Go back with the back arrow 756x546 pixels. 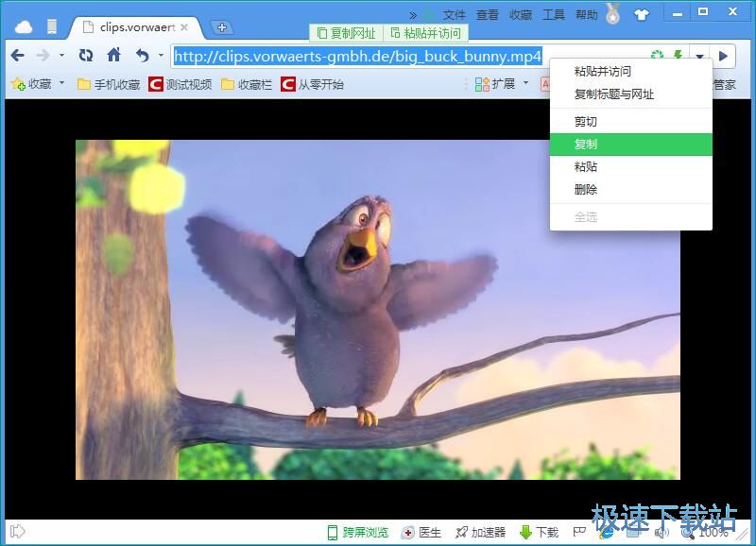pos(17,56)
